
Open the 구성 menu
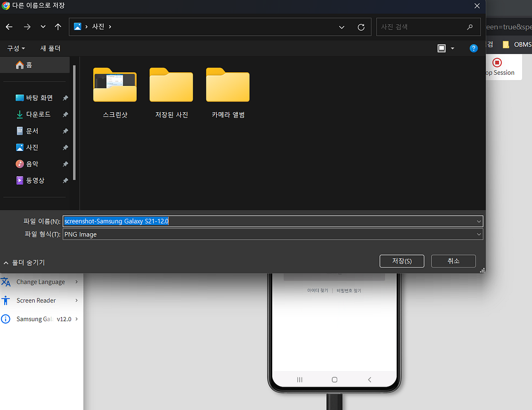click(x=16, y=48)
